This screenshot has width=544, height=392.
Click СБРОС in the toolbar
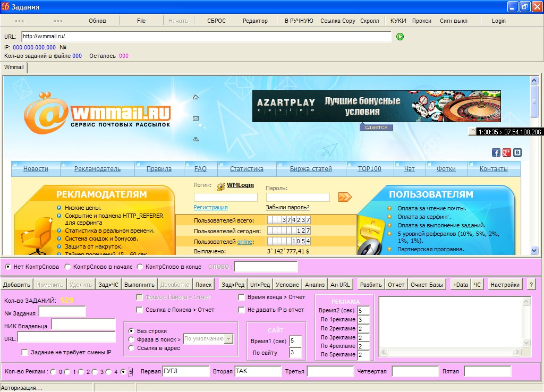217,21
